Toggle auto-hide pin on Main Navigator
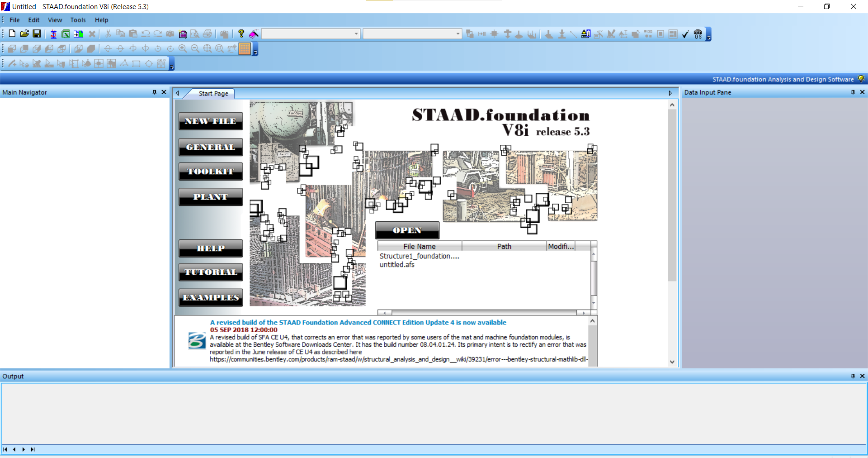This screenshot has height=458, width=868. [155, 92]
